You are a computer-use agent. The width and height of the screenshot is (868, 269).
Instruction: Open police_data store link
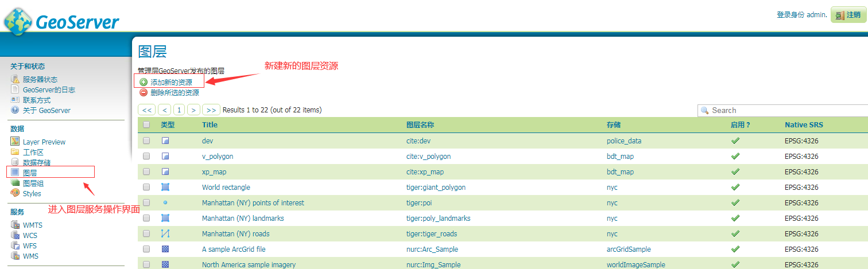tap(624, 141)
